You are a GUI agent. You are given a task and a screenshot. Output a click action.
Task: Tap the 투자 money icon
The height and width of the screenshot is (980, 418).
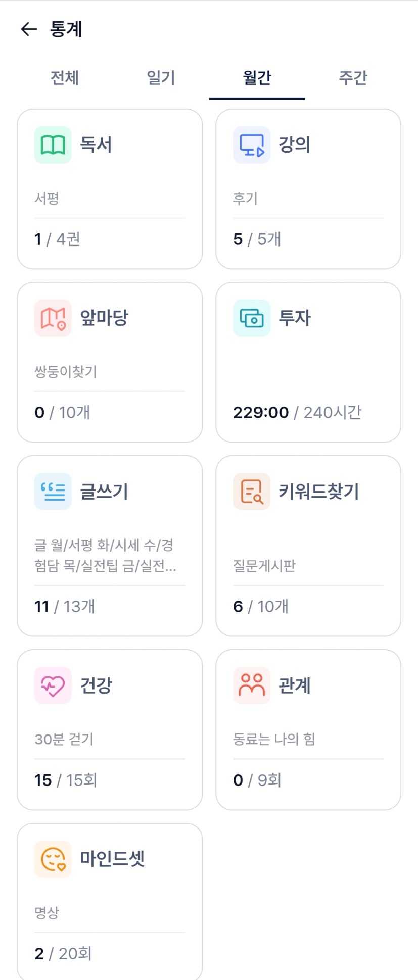(252, 318)
